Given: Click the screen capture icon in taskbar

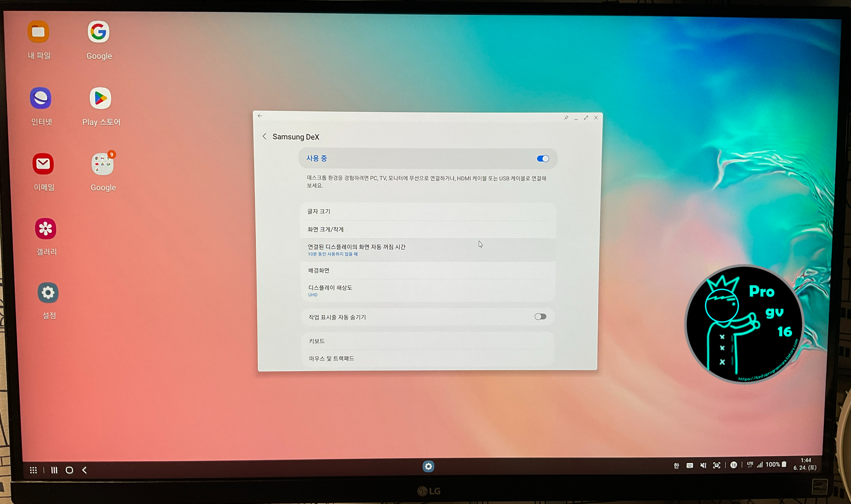Looking at the screenshot, I should click(717, 465).
